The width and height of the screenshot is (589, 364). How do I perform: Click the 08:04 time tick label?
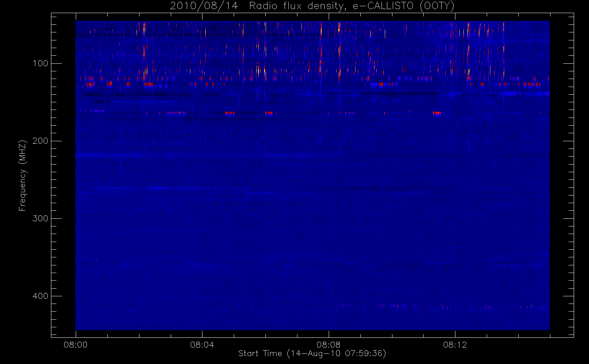click(202, 345)
